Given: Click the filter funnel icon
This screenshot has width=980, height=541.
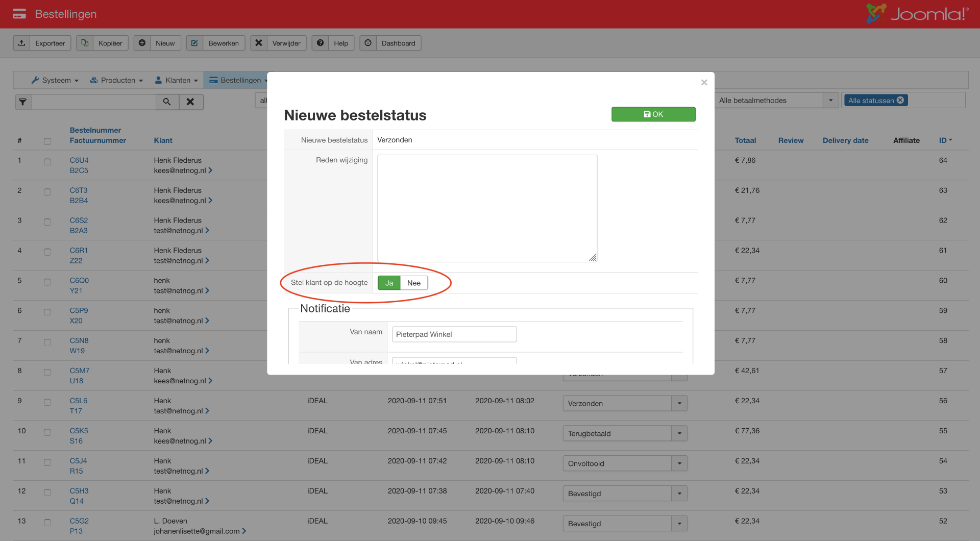Looking at the screenshot, I should click(23, 102).
